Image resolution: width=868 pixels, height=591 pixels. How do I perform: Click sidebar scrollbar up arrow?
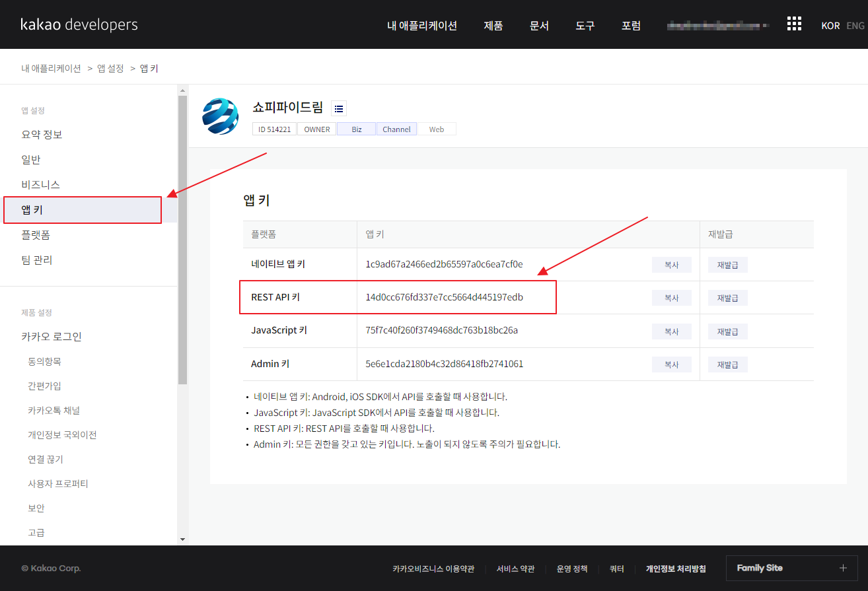[182, 90]
